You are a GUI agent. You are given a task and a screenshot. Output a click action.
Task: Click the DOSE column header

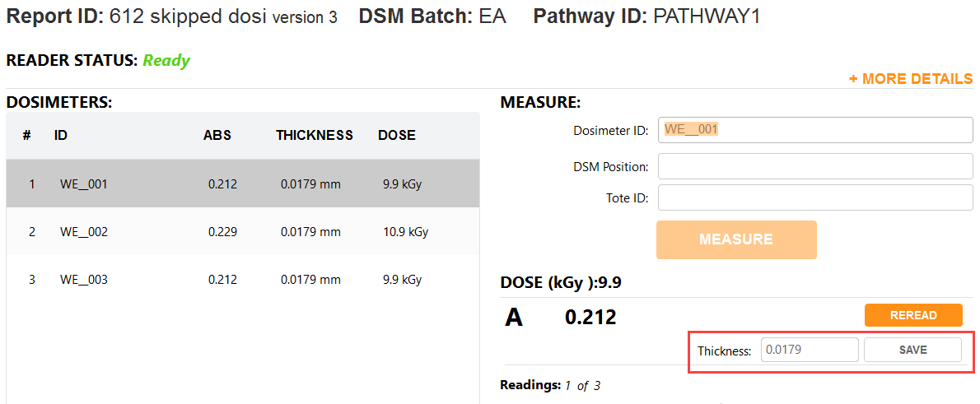point(397,136)
